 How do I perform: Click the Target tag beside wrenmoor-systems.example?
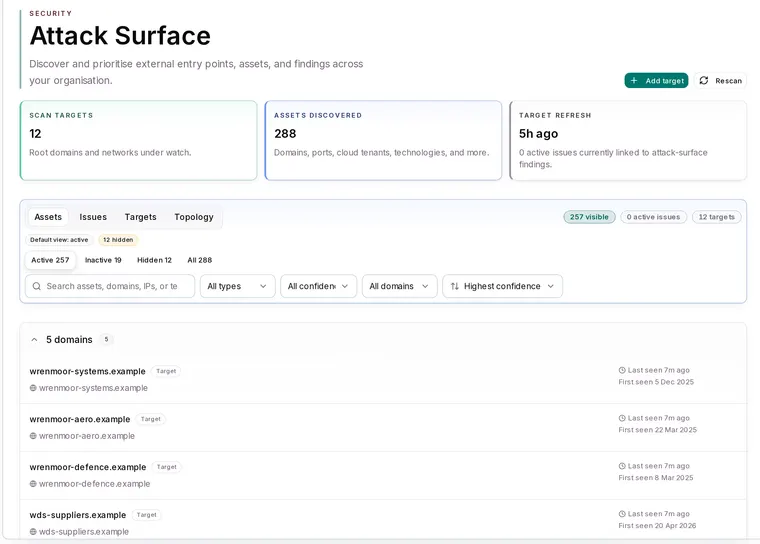(x=166, y=371)
